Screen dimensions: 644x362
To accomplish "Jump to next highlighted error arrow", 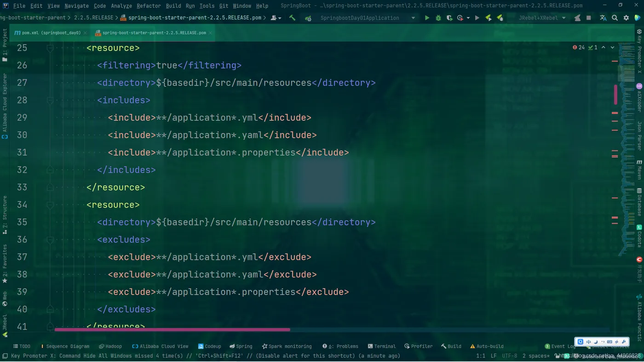I will tap(612, 47).
